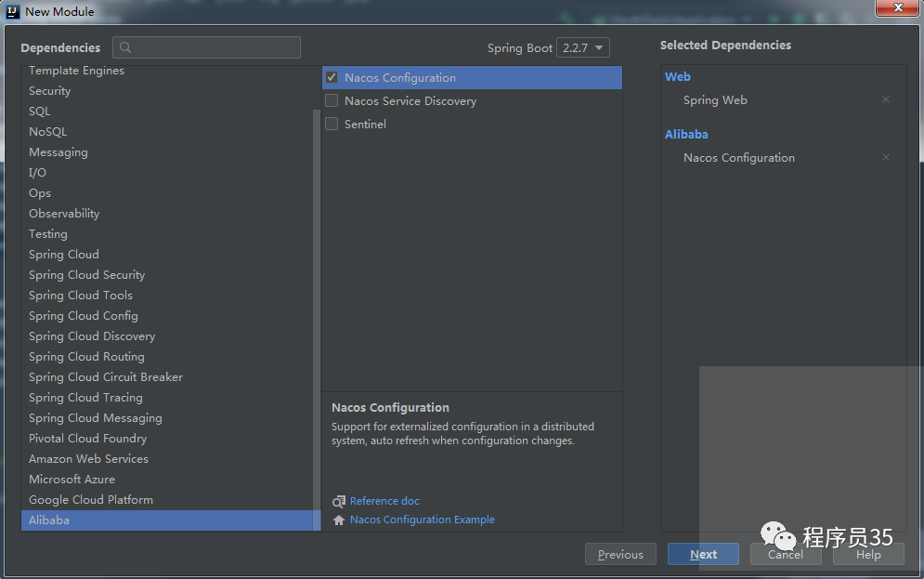
Task: Choose the NoSQL category
Action: [167, 131]
